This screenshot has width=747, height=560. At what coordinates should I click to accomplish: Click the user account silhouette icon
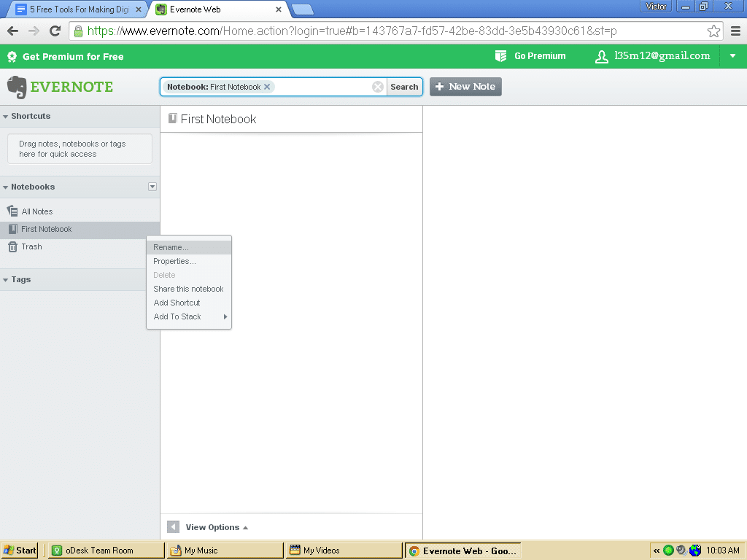(602, 57)
